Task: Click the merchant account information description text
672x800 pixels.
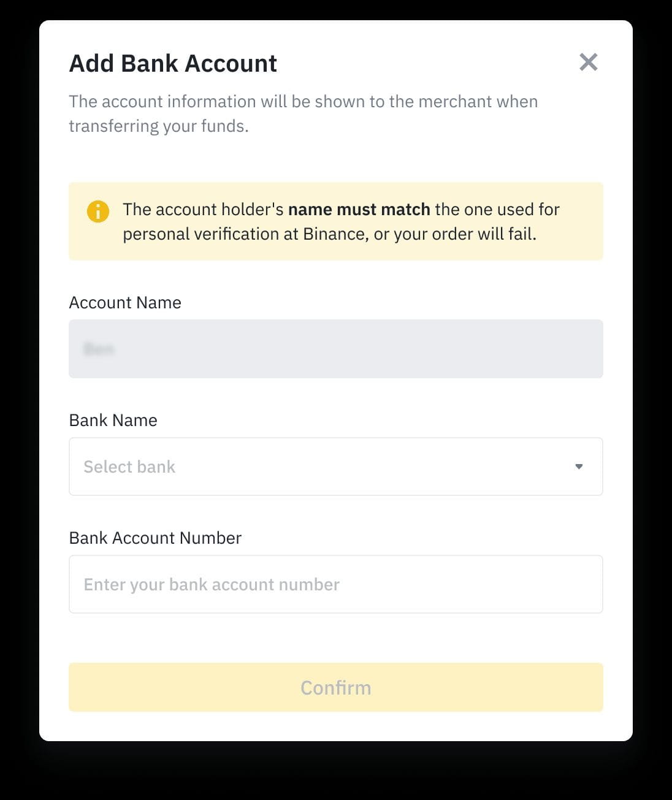Action: click(303, 113)
